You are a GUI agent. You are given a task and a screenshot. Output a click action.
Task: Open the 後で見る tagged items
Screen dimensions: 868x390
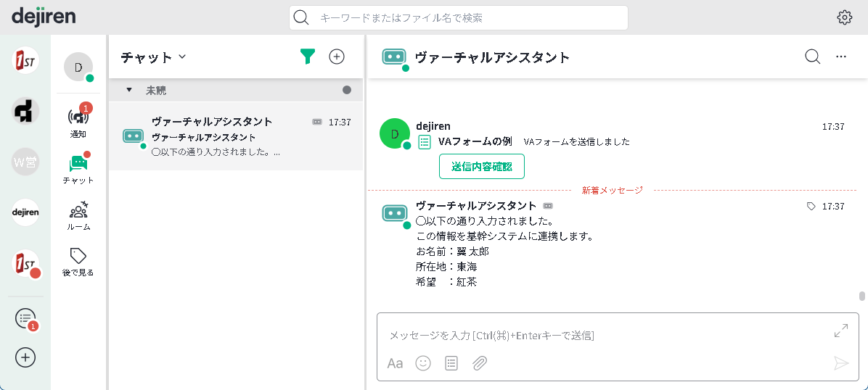click(78, 261)
